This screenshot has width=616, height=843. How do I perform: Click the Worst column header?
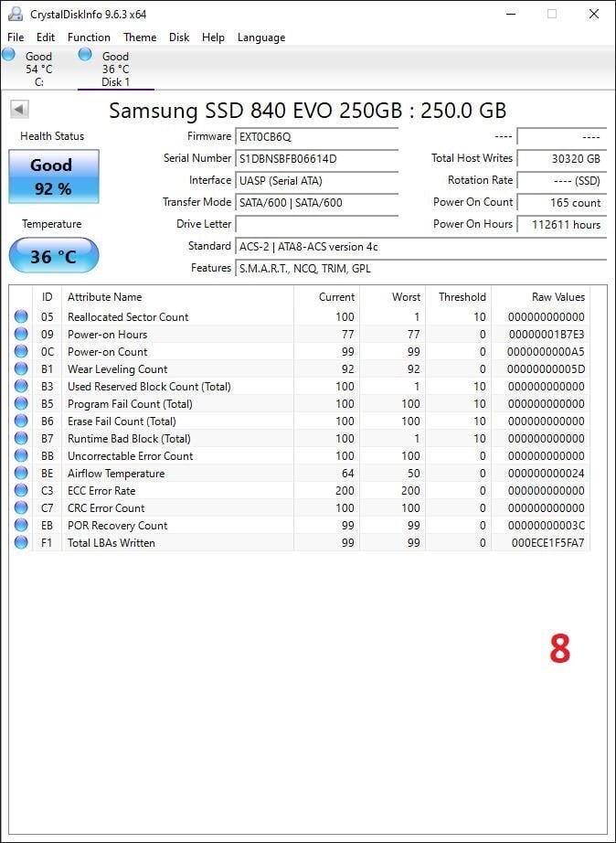coord(392,297)
